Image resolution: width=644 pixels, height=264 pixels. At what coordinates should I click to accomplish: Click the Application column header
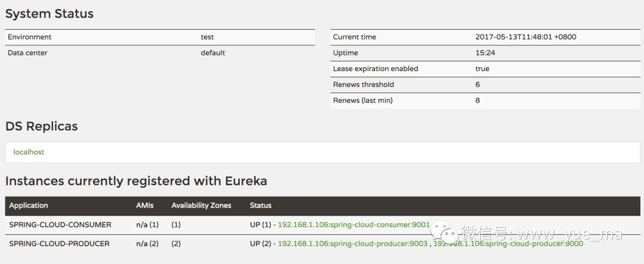click(x=29, y=205)
